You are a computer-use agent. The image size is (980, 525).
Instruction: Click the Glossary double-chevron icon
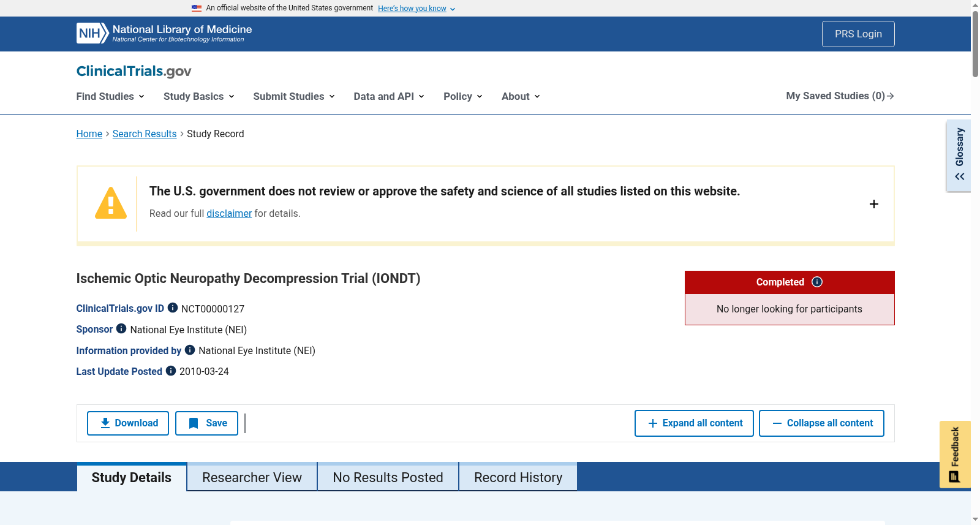tap(960, 176)
